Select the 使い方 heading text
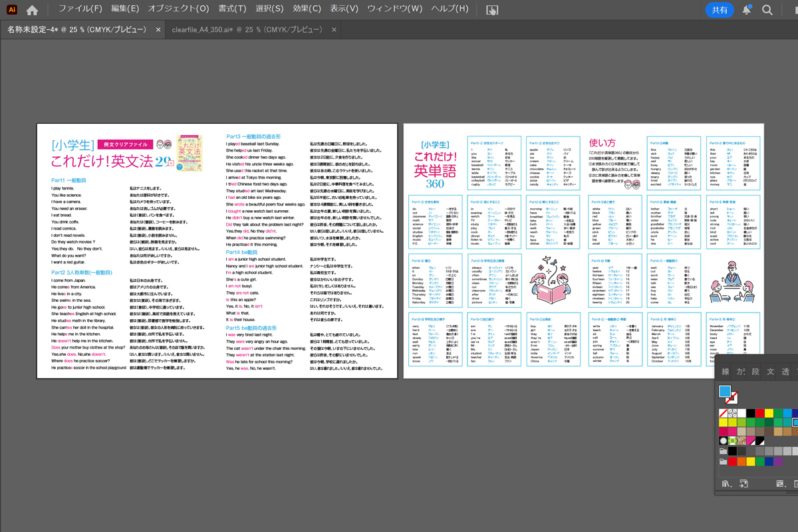 tap(602, 143)
